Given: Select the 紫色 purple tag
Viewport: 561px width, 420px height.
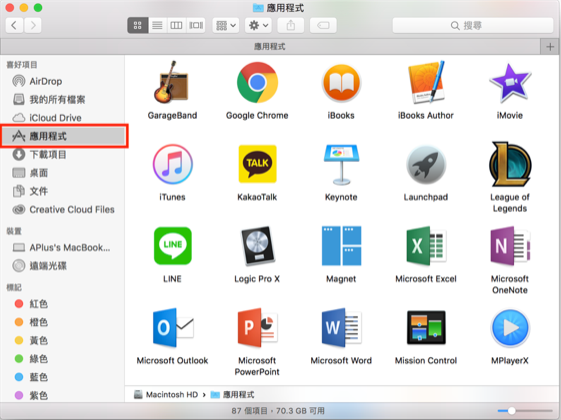Looking at the screenshot, I should click(63, 395).
